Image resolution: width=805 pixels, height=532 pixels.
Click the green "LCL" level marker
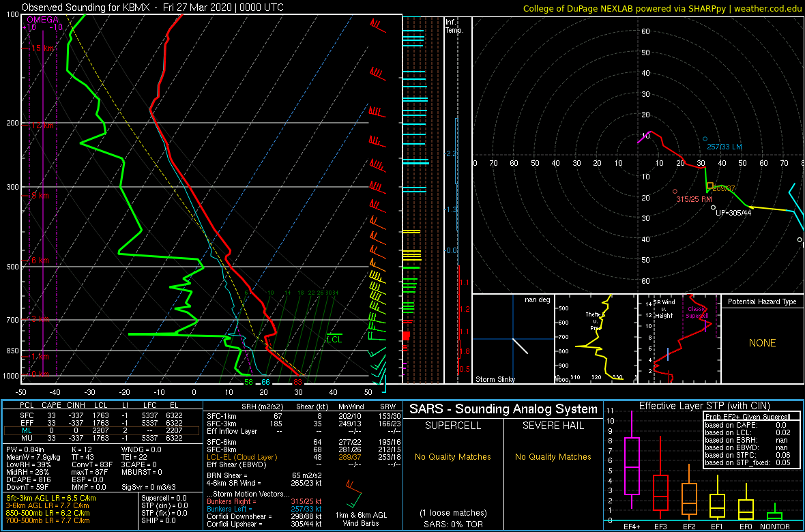pyautogui.click(x=334, y=339)
